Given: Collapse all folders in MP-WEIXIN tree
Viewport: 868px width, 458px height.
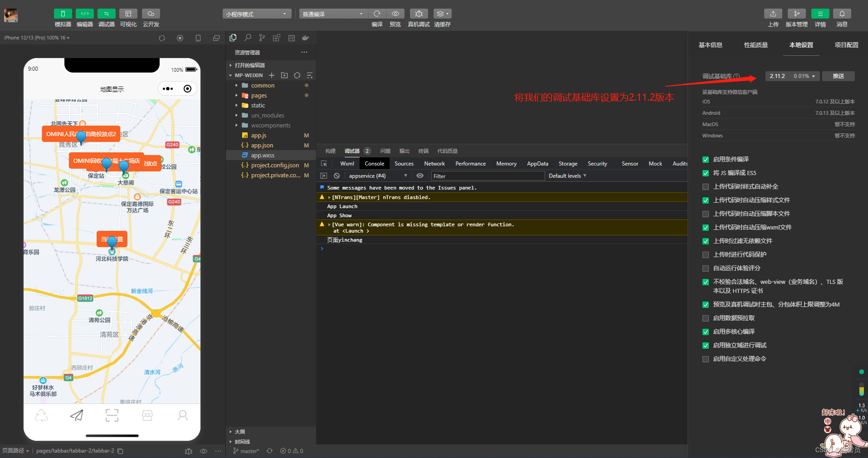Looking at the screenshot, I should pyautogui.click(x=310, y=75).
